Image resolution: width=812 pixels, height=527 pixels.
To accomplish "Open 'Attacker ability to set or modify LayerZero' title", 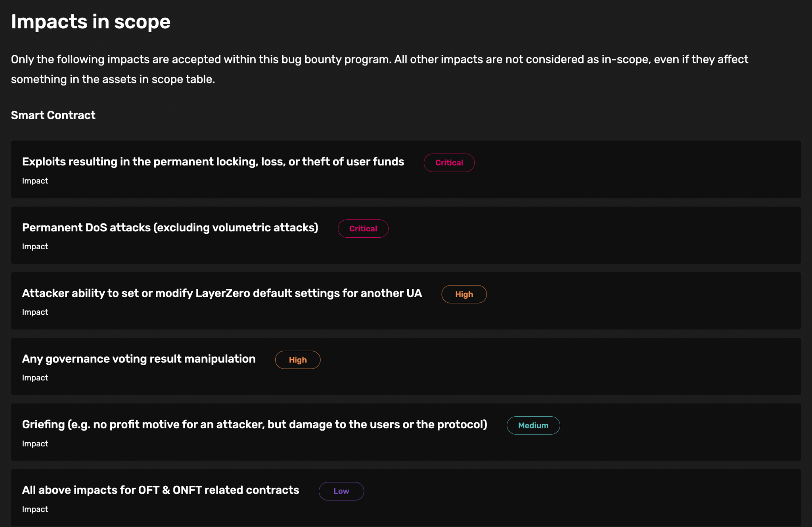I will (x=222, y=293).
